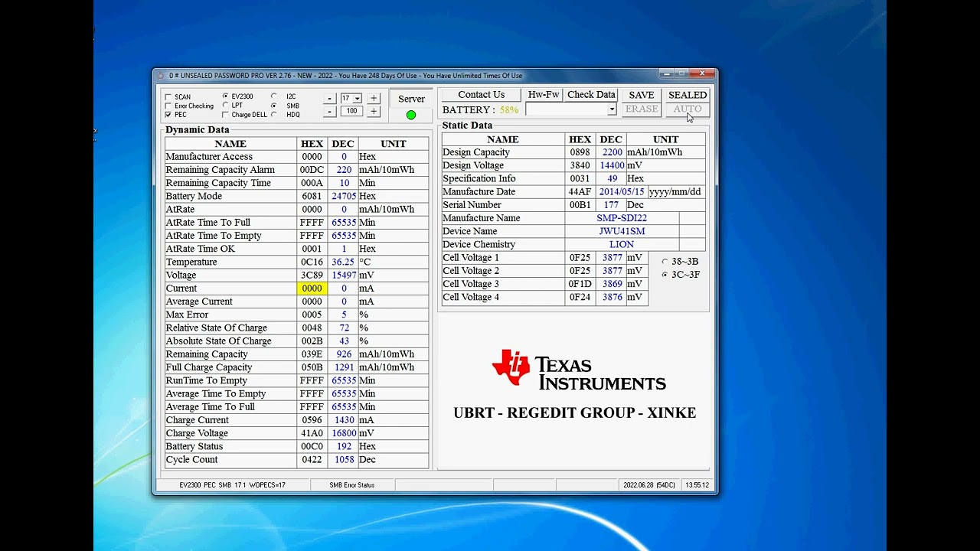Click the Temperature value 36.25
This screenshot has height=551, width=980.
(343, 262)
